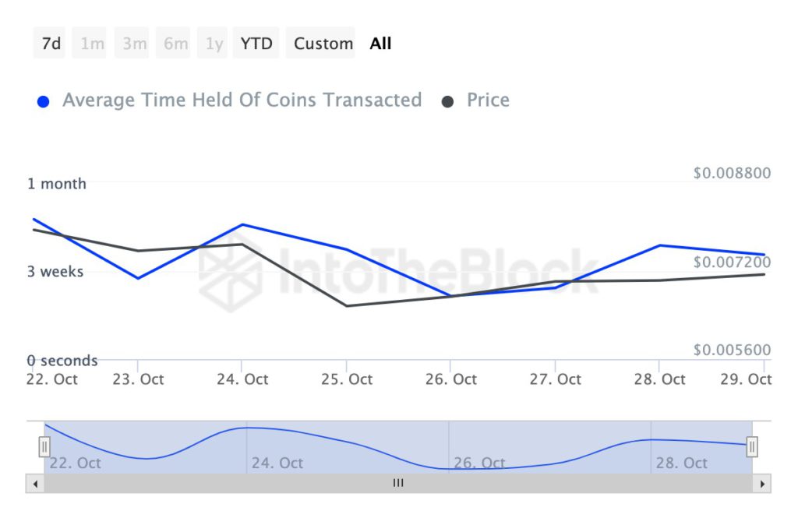
Task: Click the scrollbar left arrow
Action: (35, 484)
